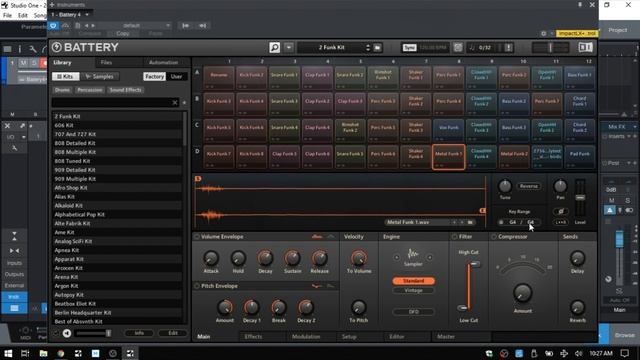Expand the Post section arrow
Viewport: 640px width, 360px height.
[629, 163]
